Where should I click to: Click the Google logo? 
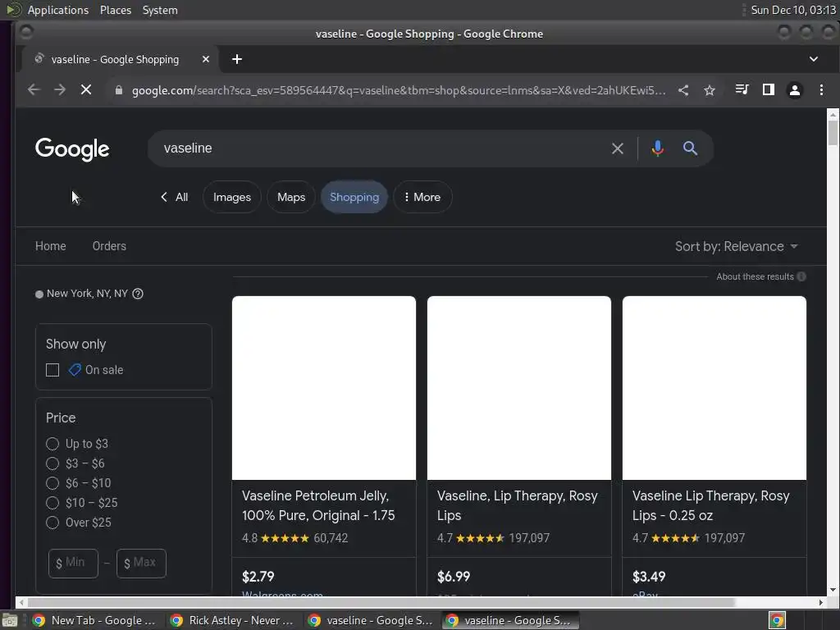coord(72,149)
